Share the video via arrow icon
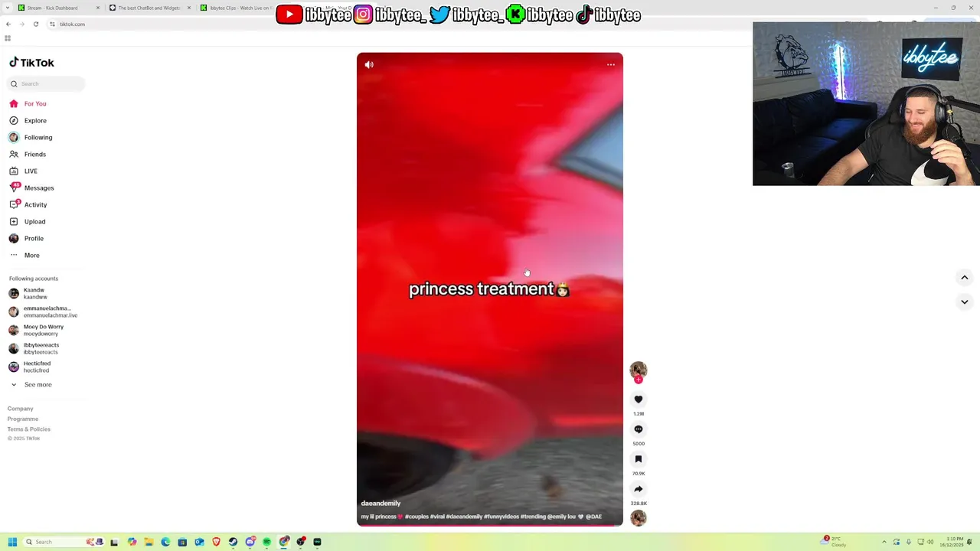Image resolution: width=980 pixels, height=551 pixels. click(639, 489)
